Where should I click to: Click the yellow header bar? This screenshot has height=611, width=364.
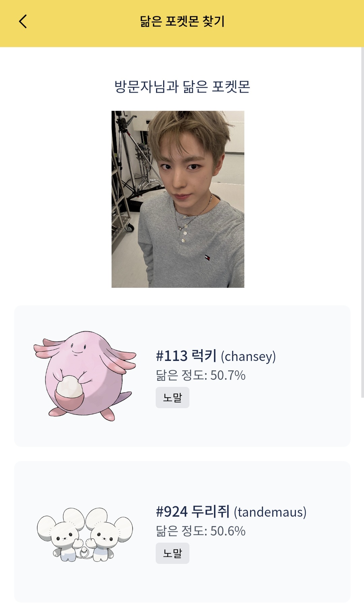182,24
